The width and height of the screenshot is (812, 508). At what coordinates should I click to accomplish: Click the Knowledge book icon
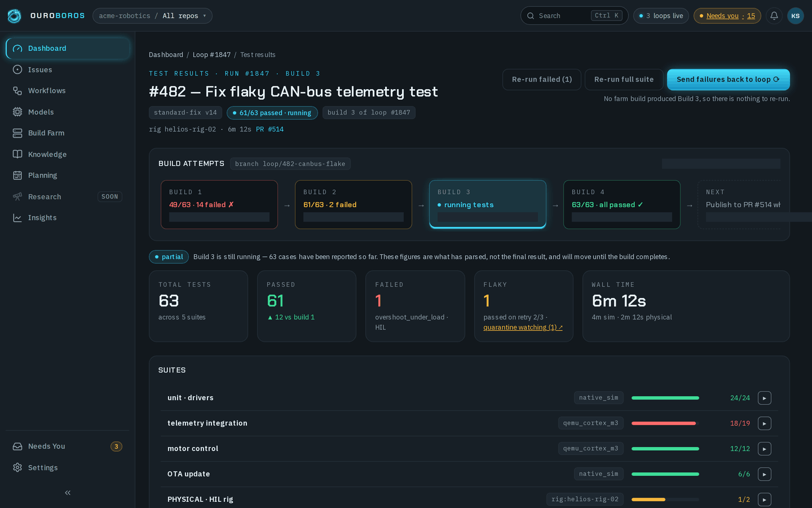click(17, 154)
